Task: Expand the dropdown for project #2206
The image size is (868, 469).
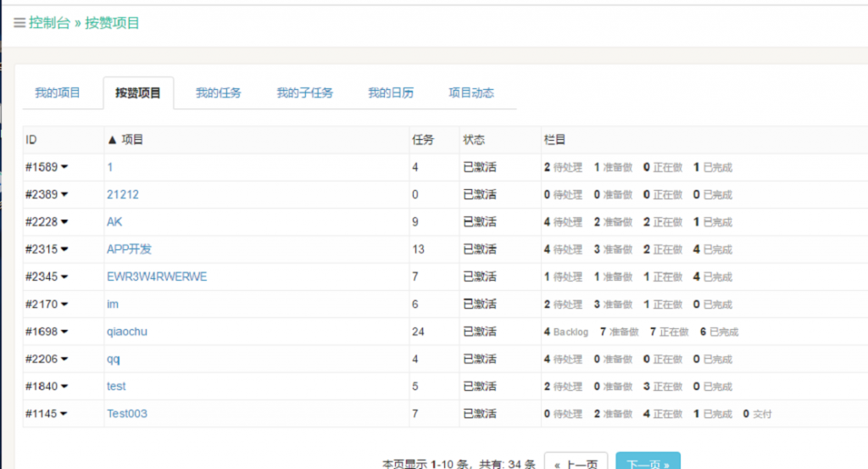Action: tap(64, 359)
